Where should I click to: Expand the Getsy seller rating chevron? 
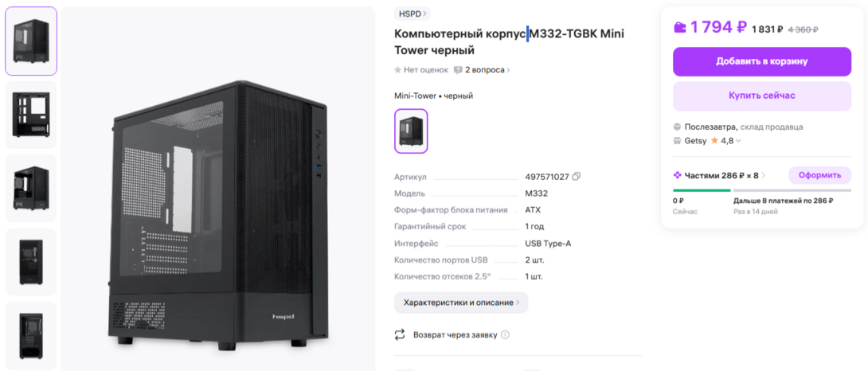(x=738, y=141)
